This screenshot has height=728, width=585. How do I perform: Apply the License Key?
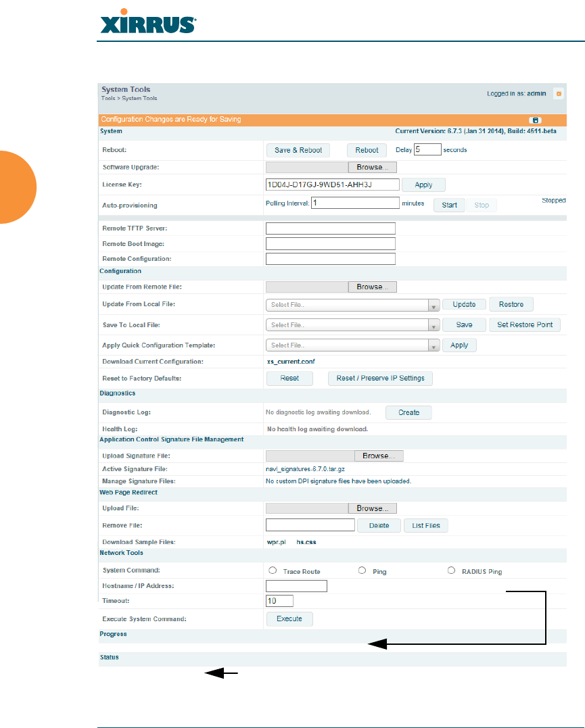click(x=423, y=185)
